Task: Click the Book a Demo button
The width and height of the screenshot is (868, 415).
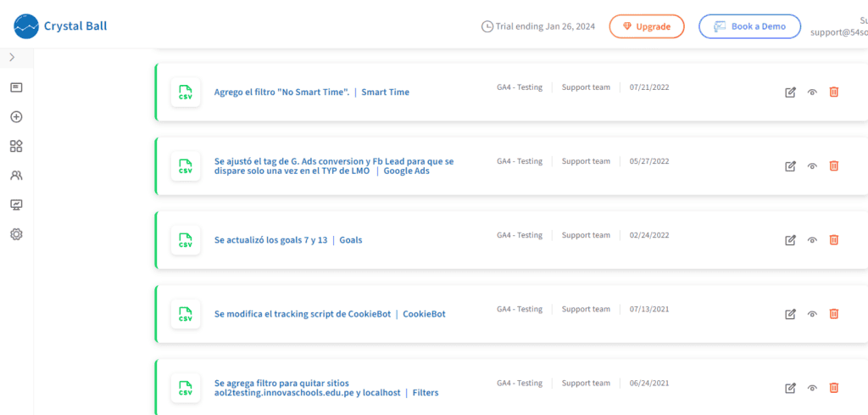Action: [x=749, y=26]
